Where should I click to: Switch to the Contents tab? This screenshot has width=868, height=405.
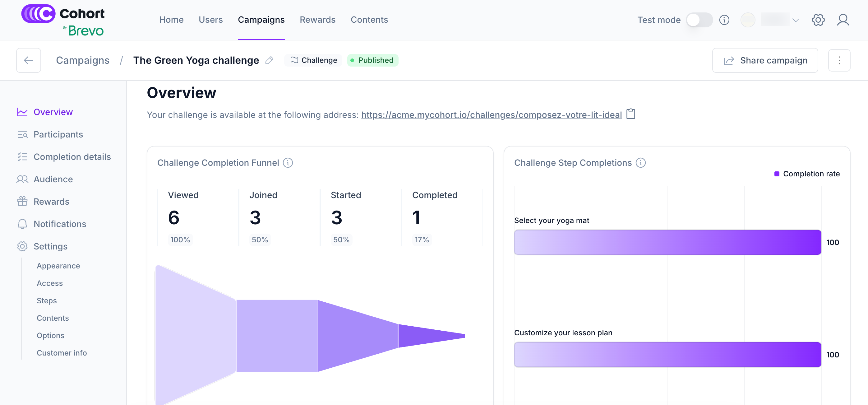369,20
